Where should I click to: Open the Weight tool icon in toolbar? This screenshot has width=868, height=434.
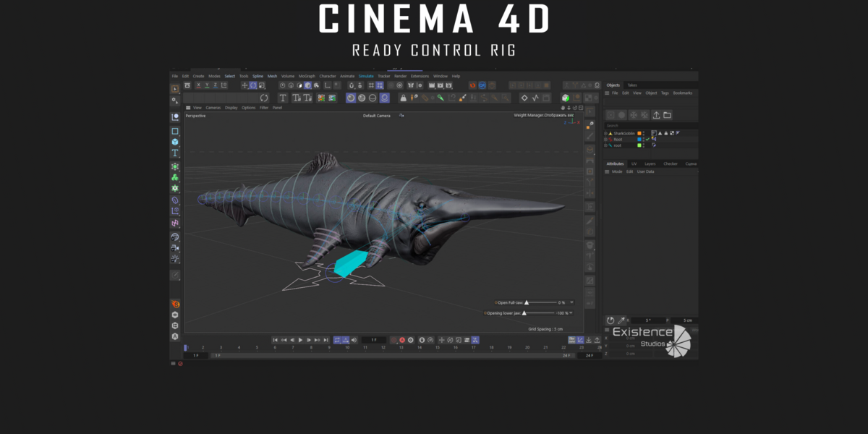pos(403,98)
